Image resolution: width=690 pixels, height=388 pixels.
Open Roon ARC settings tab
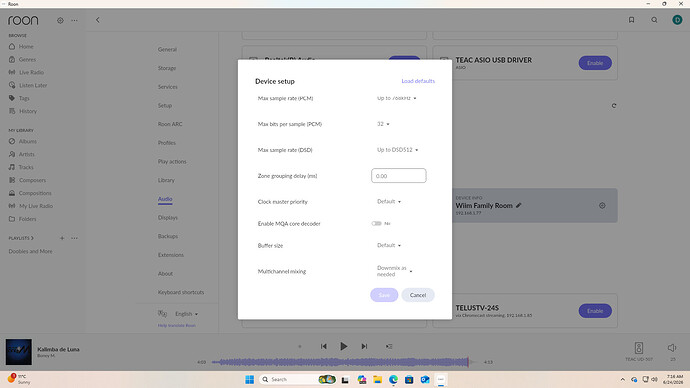point(170,124)
